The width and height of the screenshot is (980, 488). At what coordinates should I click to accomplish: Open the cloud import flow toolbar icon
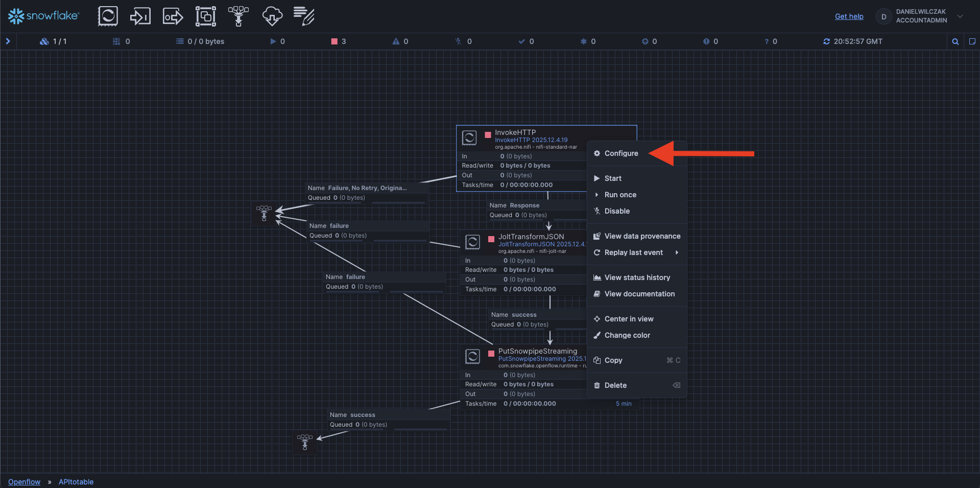click(x=272, y=16)
